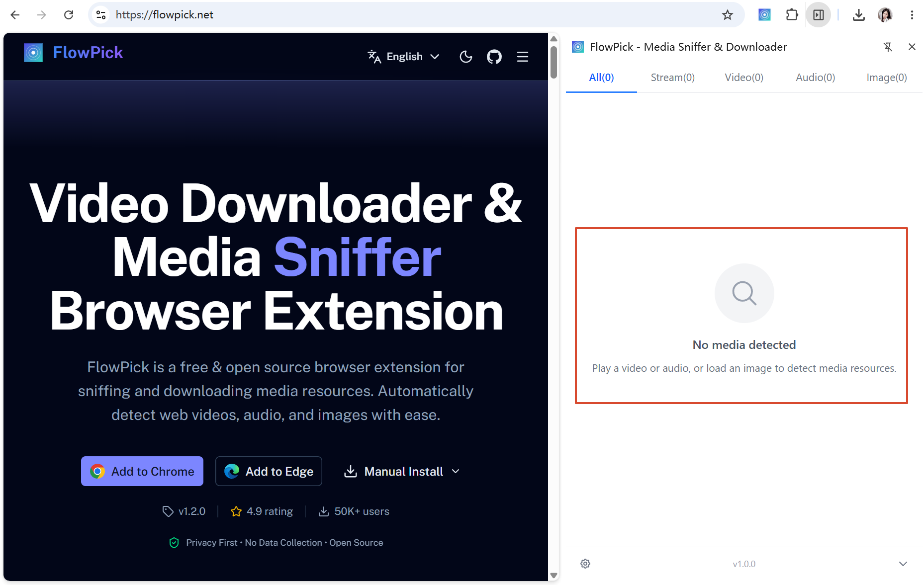Click the FlowPick icon in side panel header
The width and height of the screenshot is (924, 585).
[578, 47]
